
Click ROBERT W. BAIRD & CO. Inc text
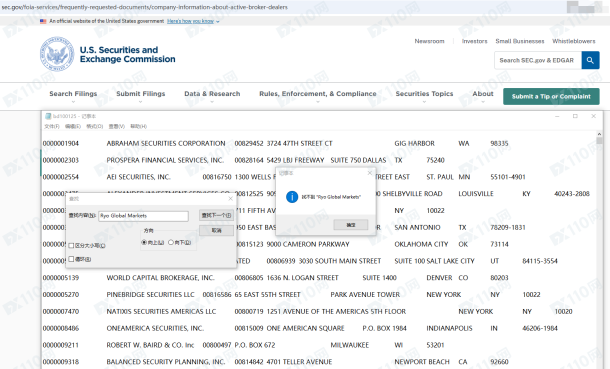150,345
